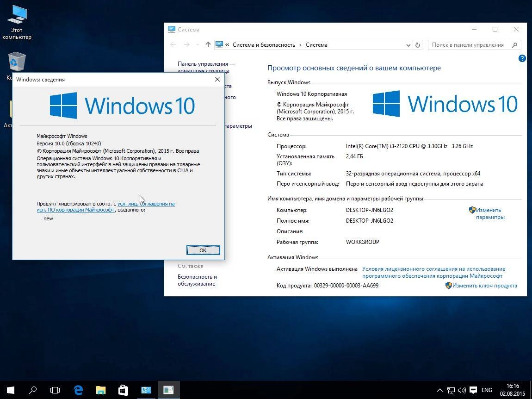Click the '2,44 ГБ' memory value
This screenshot has height=399, width=532.
coord(354,156)
